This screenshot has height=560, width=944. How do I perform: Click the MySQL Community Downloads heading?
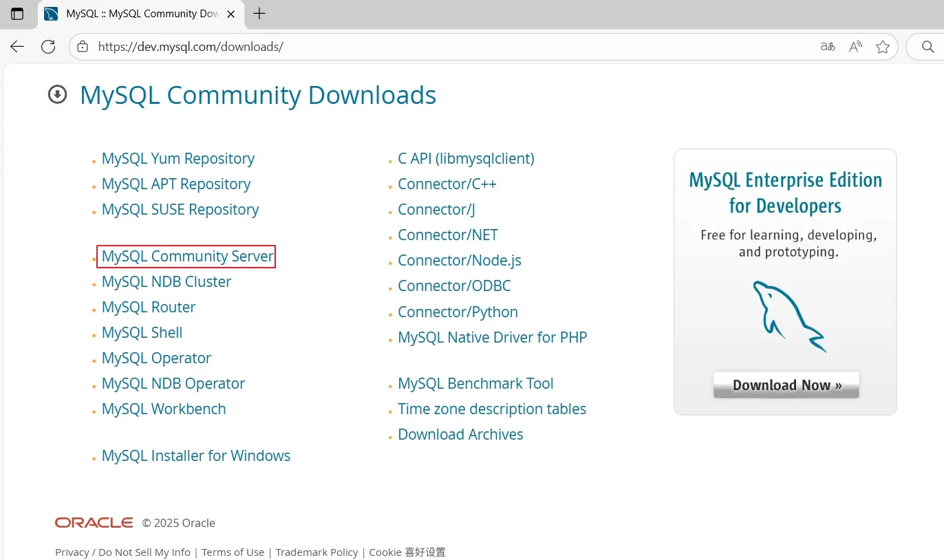point(258,95)
